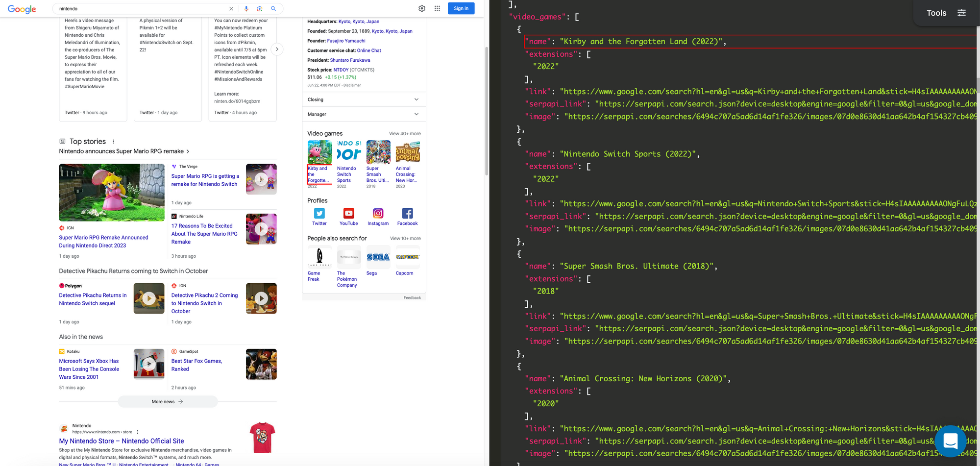Open the Tools panel in JSON viewer
This screenshot has height=466, width=980.
pyautogui.click(x=946, y=13)
